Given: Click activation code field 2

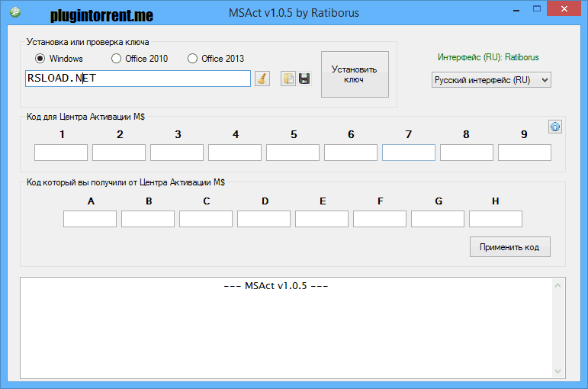Looking at the screenshot, I should pyautogui.click(x=119, y=153).
